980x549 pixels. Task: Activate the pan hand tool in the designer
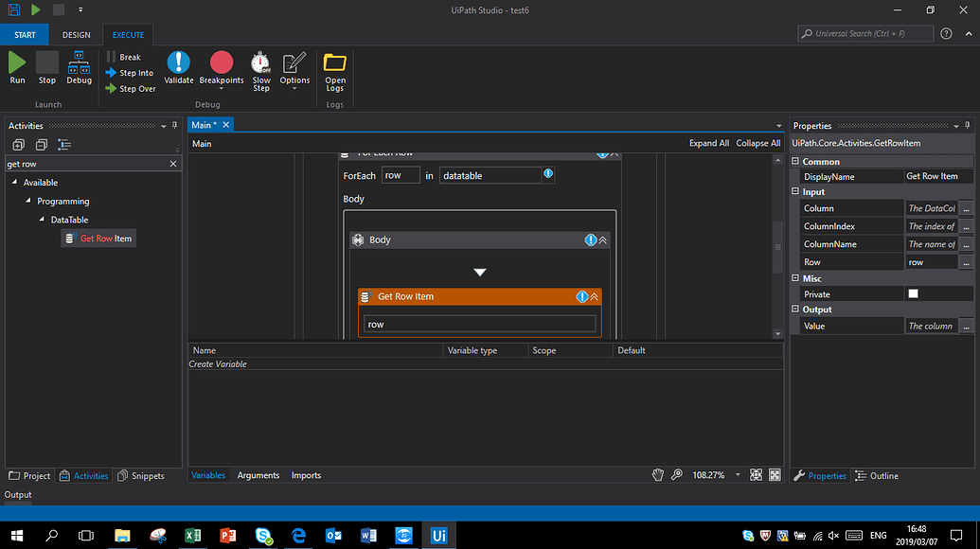click(x=658, y=475)
